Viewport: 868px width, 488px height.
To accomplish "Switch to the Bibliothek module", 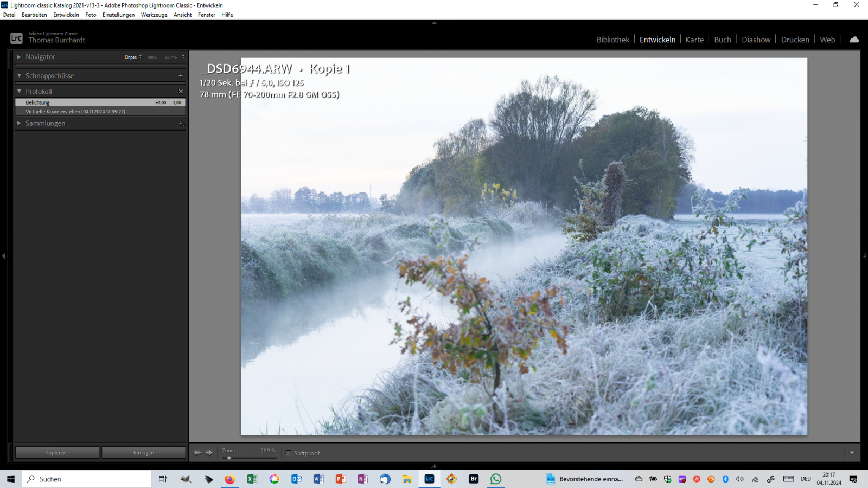I will pyautogui.click(x=613, y=40).
